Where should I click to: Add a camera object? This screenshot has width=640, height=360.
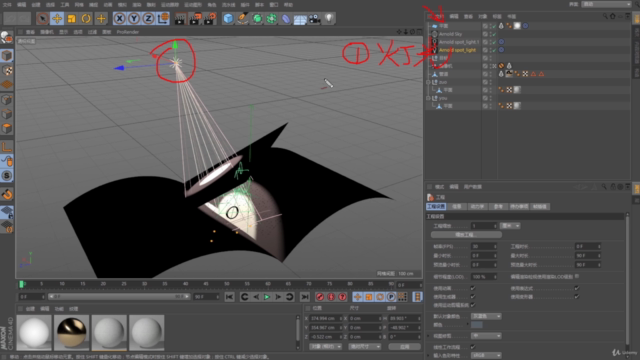pyautogui.click(x=314, y=18)
